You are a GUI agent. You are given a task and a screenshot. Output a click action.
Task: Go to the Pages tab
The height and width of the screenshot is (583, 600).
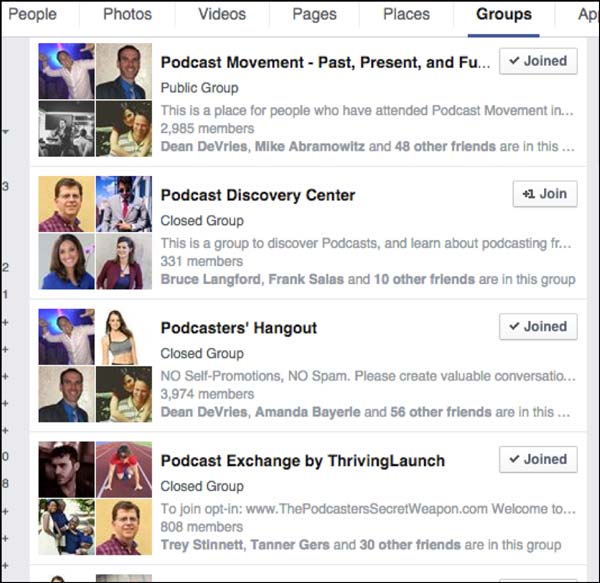pyautogui.click(x=315, y=15)
